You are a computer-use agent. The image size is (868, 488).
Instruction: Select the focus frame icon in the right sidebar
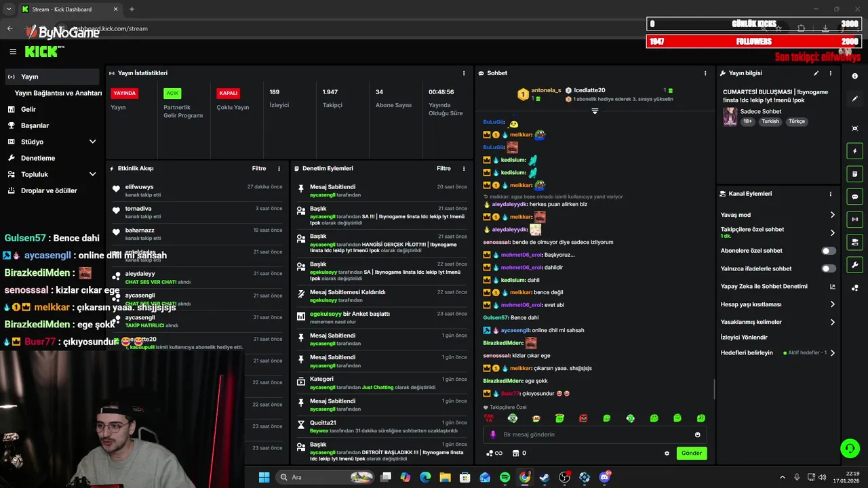[x=854, y=128]
